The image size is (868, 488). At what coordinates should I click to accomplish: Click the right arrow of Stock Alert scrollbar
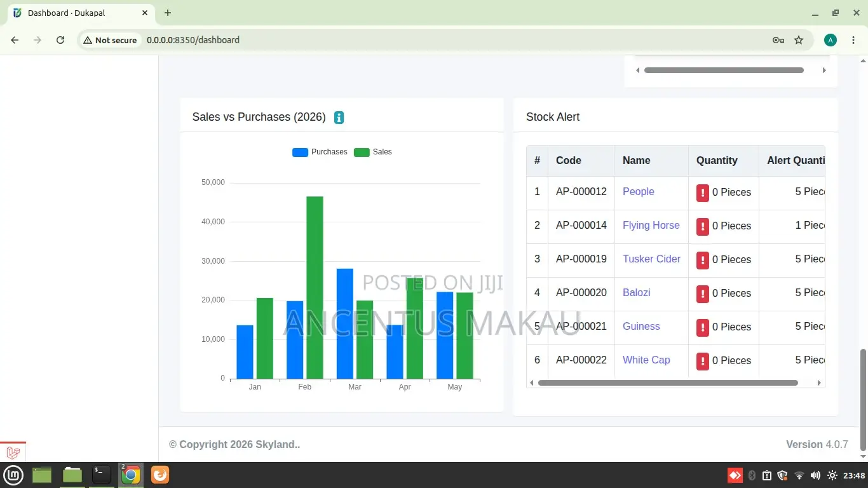point(819,383)
